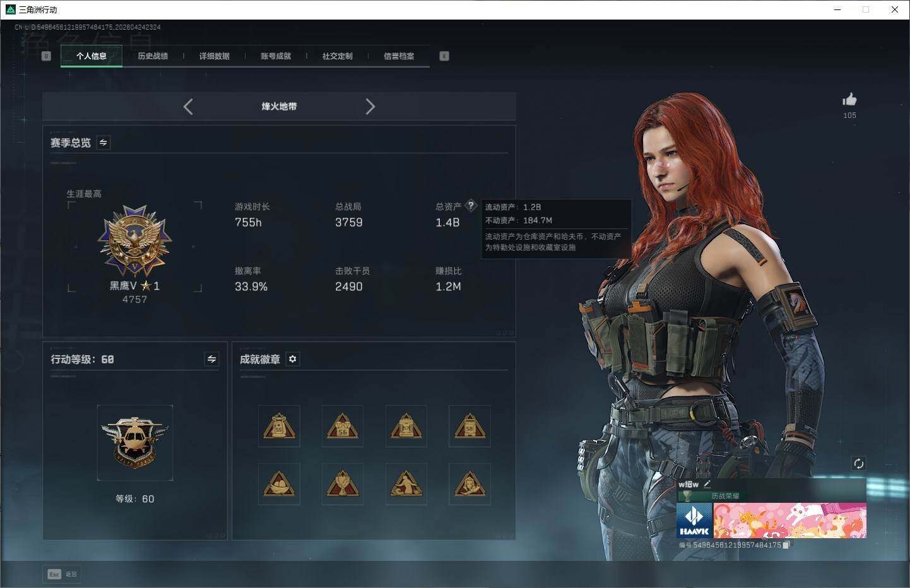
Task: Select the trophy cup achievement badge
Action: pos(343,485)
